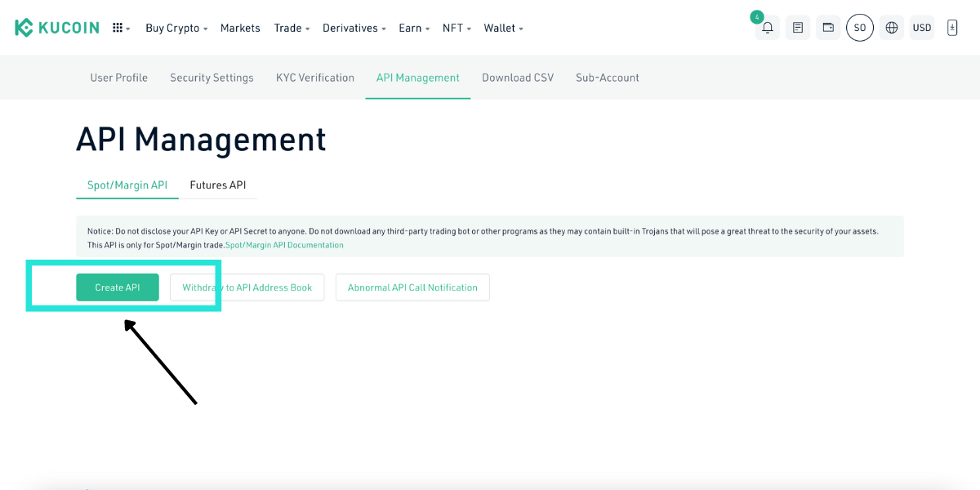Select the API Management tab
Image resolution: width=980 pixels, height=490 pixels.
click(418, 78)
